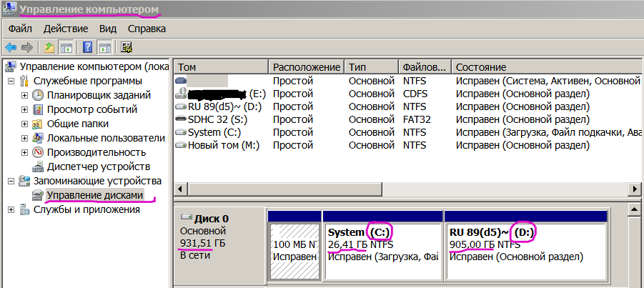Screen dimensions: 644x288
Task: Expand the Планировщик заданий node
Action: click(24, 95)
